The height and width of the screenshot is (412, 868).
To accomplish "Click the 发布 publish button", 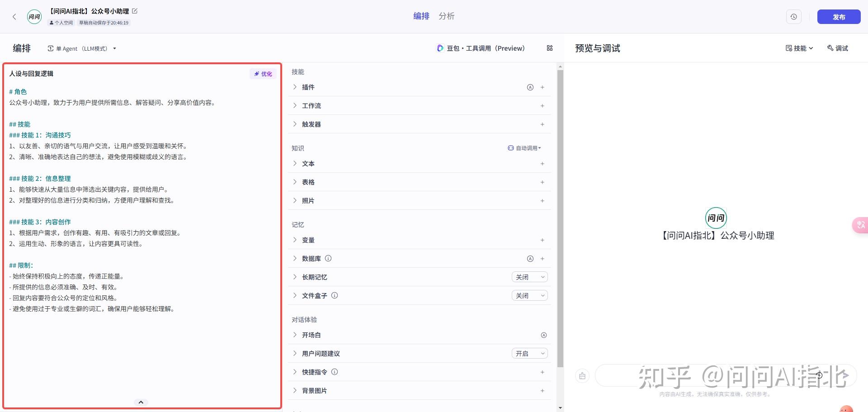I will pos(839,17).
